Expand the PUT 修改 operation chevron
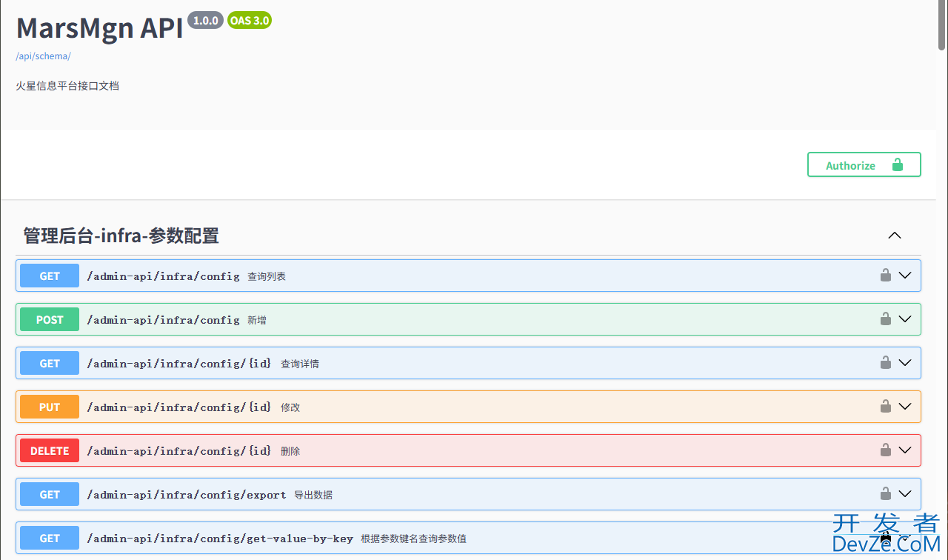 point(904,407)
